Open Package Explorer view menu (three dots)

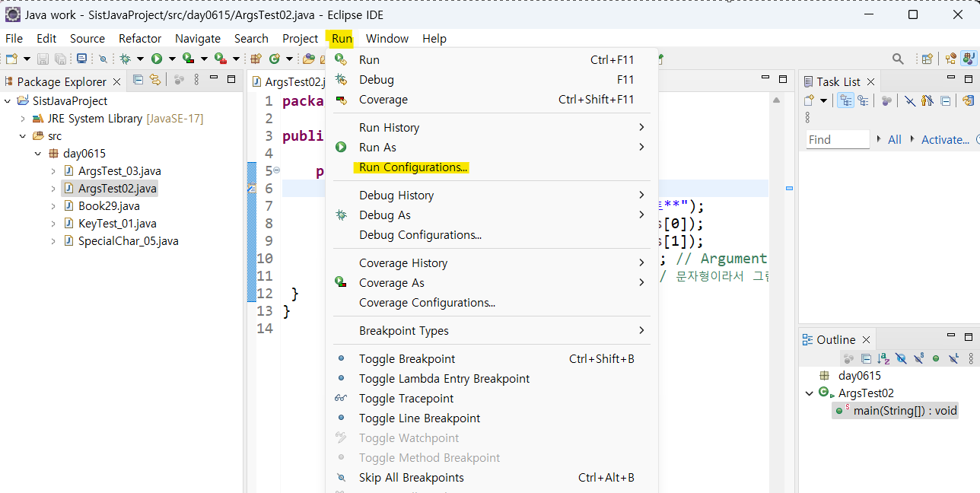pos(196,79)
